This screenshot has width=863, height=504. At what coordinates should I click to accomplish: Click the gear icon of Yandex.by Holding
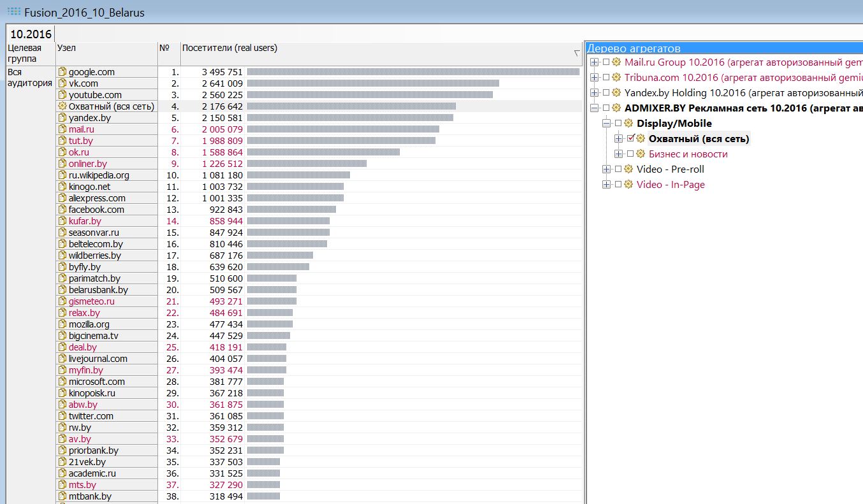[x=616, y=92]
